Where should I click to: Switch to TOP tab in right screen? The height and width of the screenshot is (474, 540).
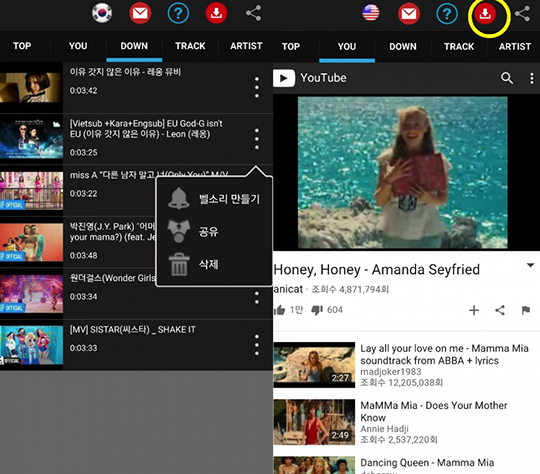pyautogui.click(x=291, y=47)
